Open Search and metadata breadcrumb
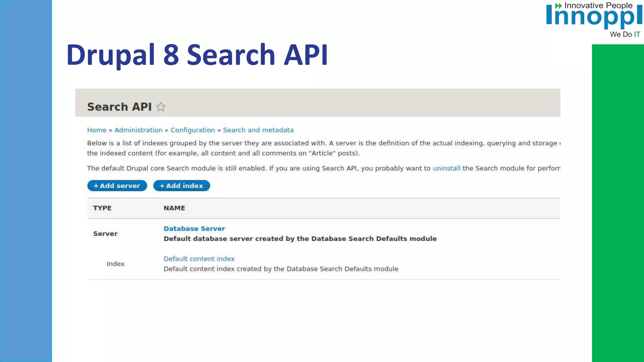Viewport: 644px width, 362px height. coord(258,130)
